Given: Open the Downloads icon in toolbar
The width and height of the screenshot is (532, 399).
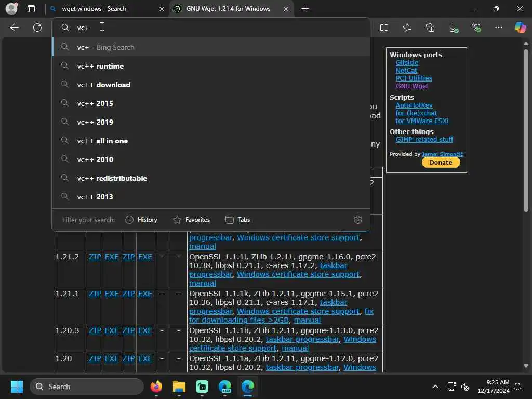Looking at the screenshot, I should pyautogui.click(x=454, y=28).
